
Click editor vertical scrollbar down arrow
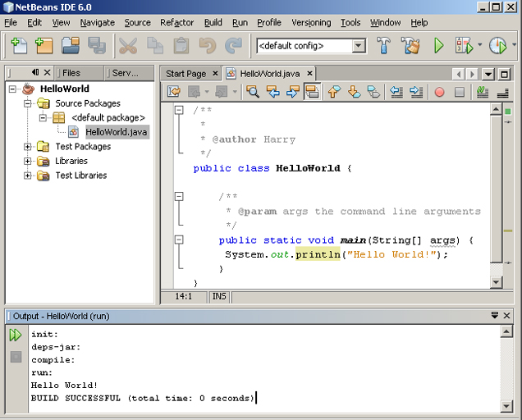(496, 282)
